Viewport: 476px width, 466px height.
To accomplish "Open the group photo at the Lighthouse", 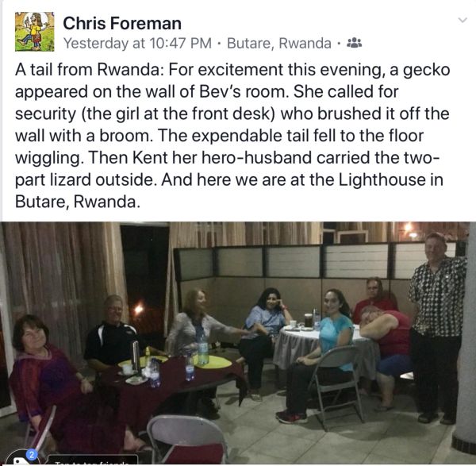I will 238,343.
